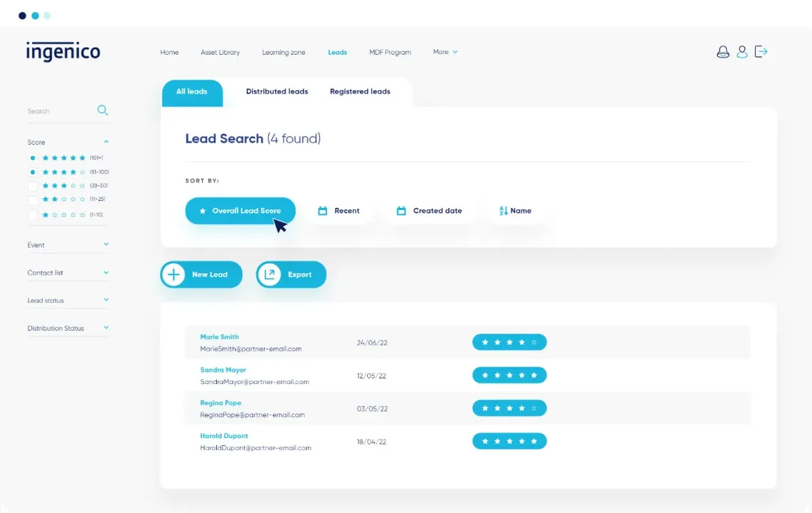Open the notifications bell icon
The height and width of the screenshot is (513, 812).
tap(723, 51)
